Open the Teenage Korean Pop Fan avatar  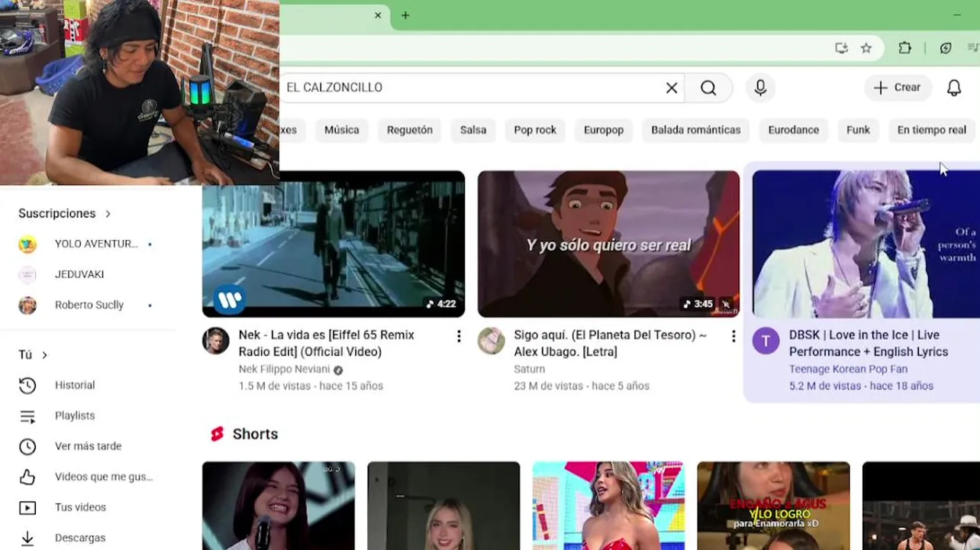point(766,341)
